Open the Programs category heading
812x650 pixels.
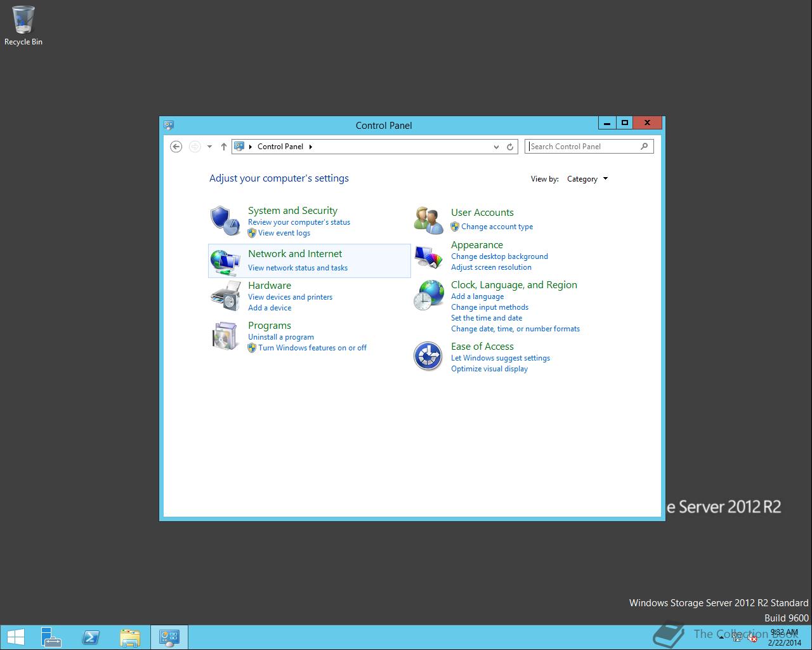270,326
